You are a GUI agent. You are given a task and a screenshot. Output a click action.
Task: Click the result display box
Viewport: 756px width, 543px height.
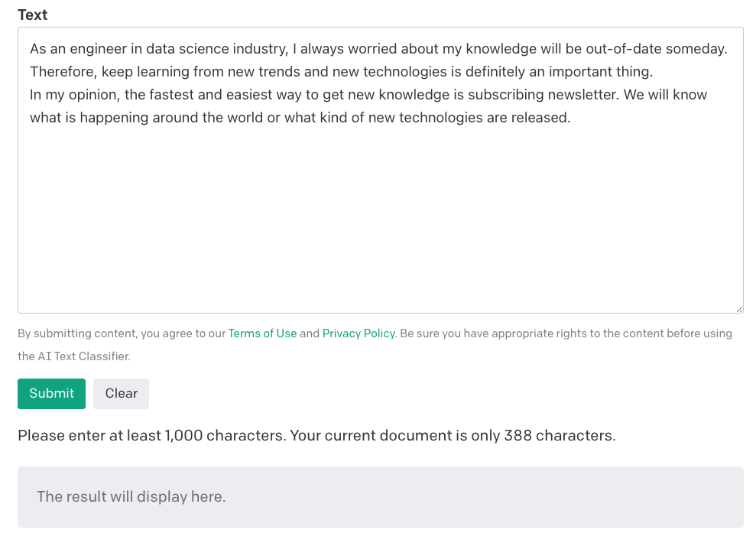(380, 497)
